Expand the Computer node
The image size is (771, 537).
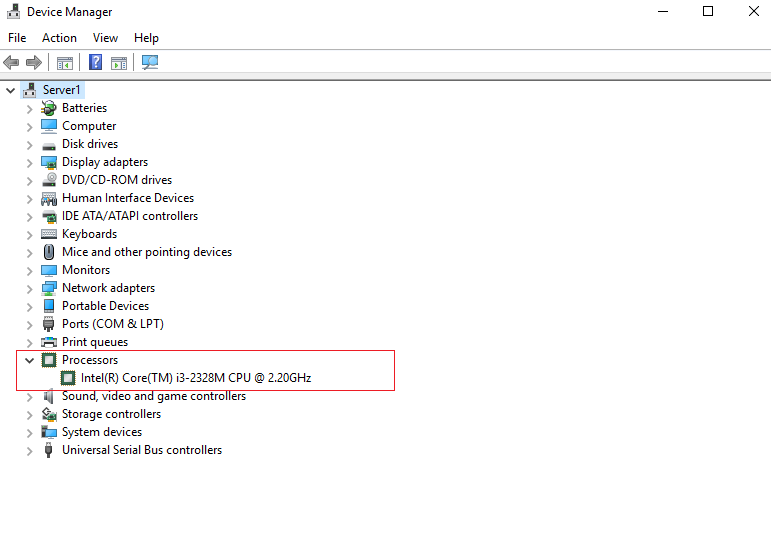(30, 127)
